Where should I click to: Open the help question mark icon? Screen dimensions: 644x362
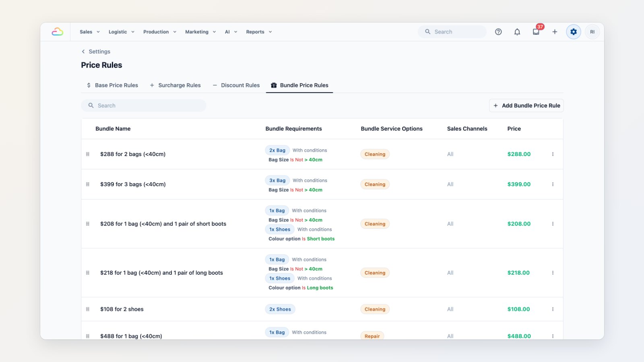pos(498,32)
